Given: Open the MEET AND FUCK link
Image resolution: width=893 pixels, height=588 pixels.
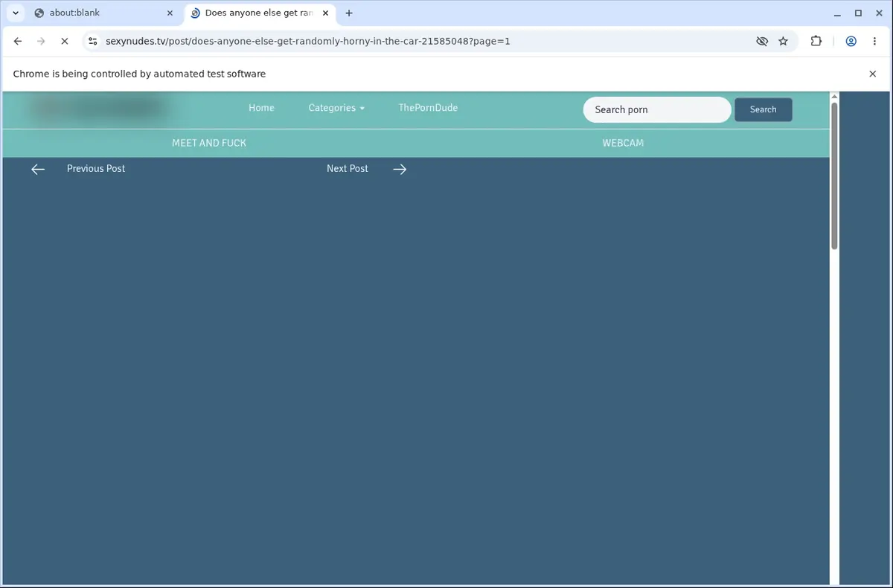Looking at the screenshot, I should coord(209,143).
